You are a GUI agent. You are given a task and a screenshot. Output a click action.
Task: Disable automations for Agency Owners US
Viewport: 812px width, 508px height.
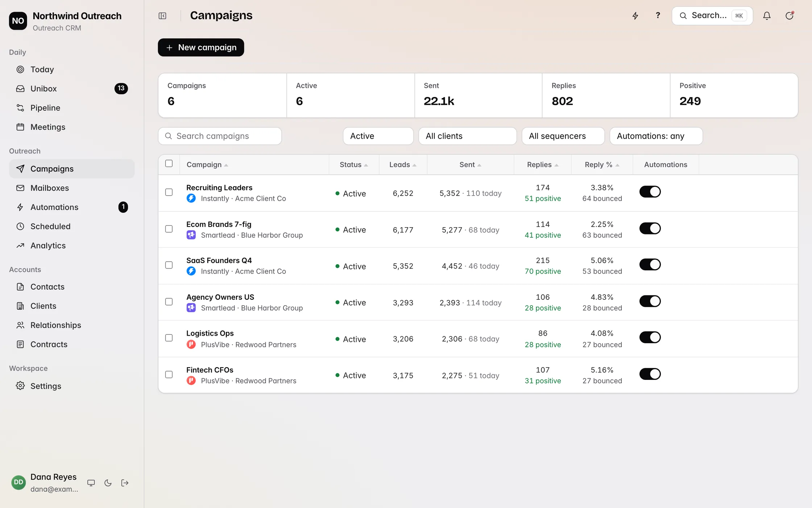point(650,301)
